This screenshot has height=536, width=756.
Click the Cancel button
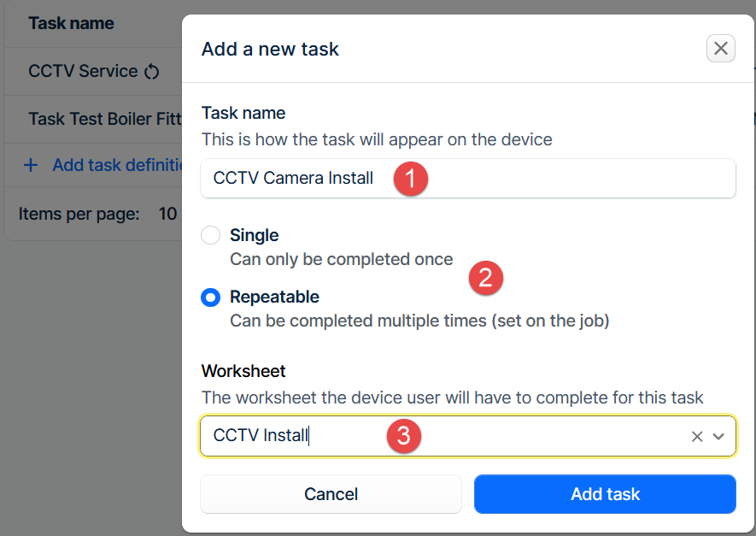(331, 494)
